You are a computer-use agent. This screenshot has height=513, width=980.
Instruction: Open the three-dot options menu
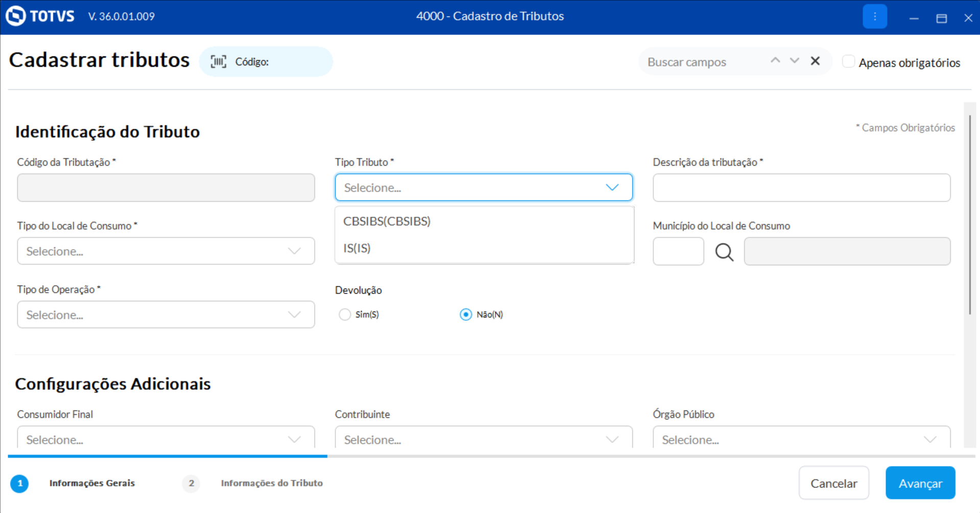pos(874,16)
